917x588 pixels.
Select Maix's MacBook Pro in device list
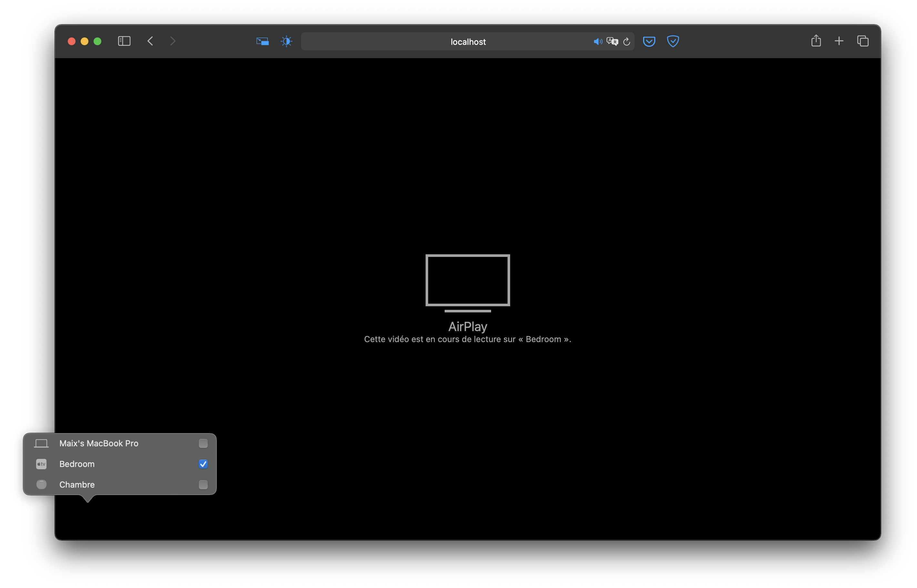point(98,443)
